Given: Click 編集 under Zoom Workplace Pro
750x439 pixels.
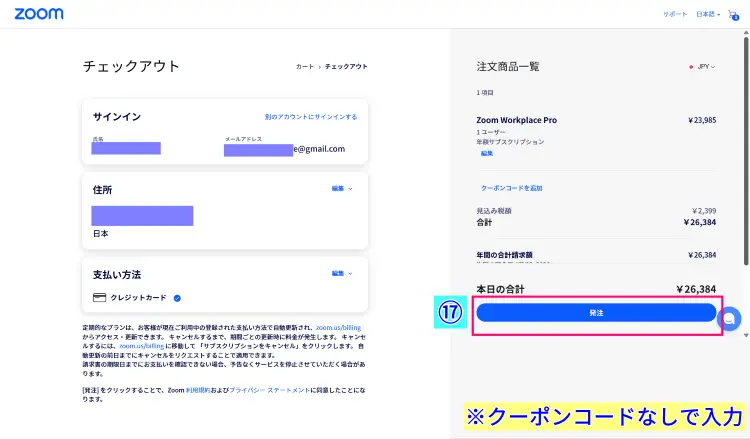Looking at the screenshot, I should coord(487,153).
